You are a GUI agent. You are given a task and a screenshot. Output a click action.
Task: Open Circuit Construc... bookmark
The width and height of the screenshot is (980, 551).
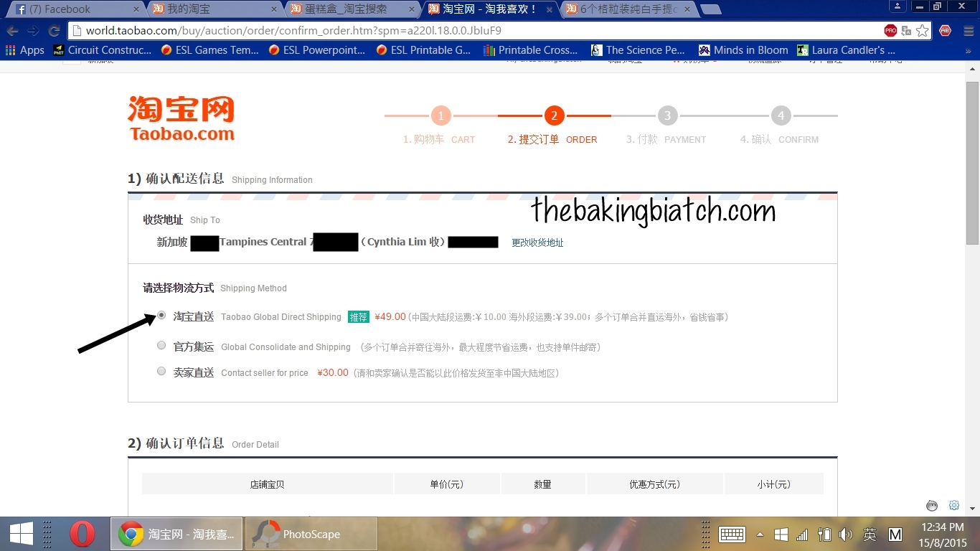click(102, 50)
